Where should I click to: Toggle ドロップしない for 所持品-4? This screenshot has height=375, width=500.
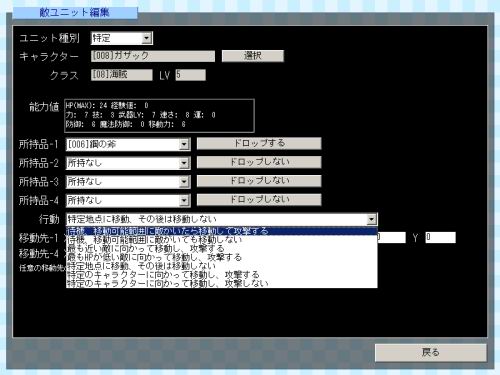pos(259,199)
